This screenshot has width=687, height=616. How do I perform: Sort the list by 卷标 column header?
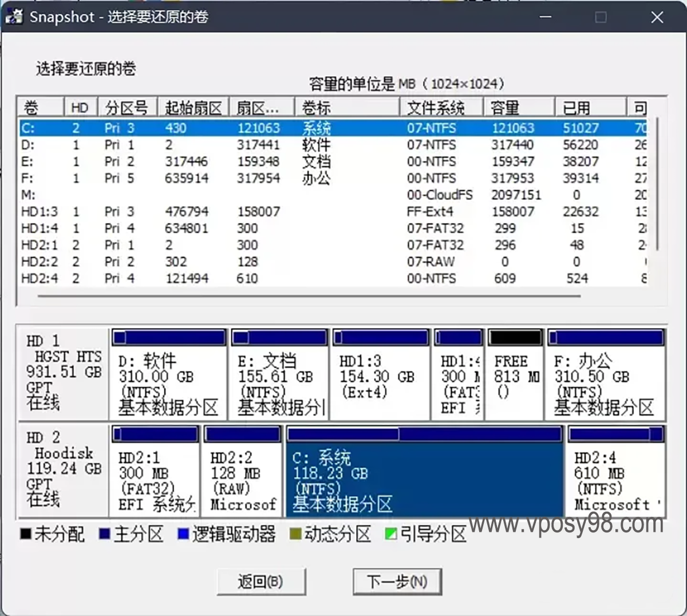point(347,108)
